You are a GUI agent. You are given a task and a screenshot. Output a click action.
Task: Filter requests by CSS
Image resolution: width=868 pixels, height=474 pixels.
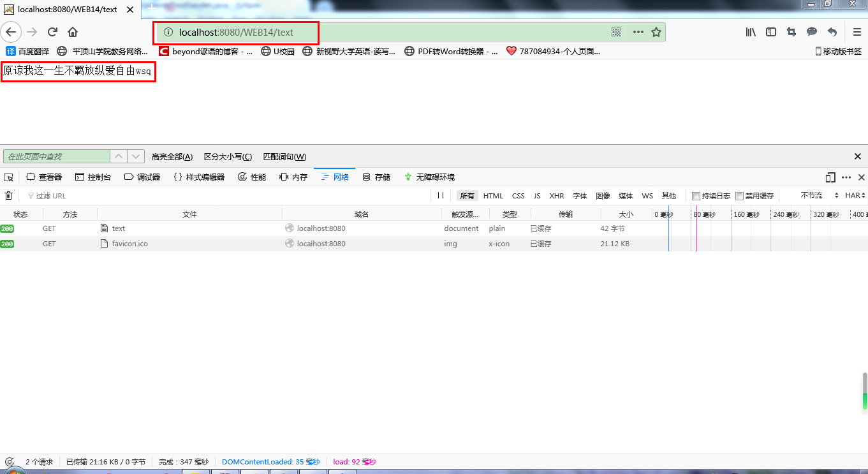(x=519, y=196)
